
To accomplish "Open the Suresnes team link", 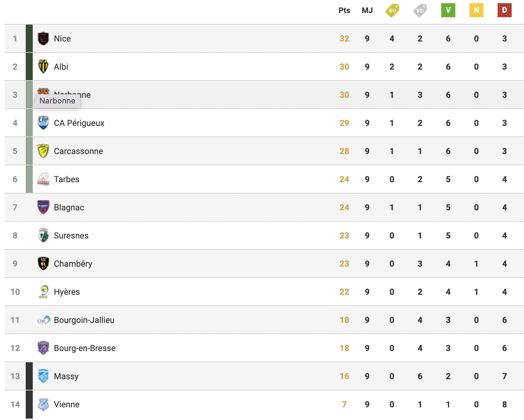I will 71,235.
